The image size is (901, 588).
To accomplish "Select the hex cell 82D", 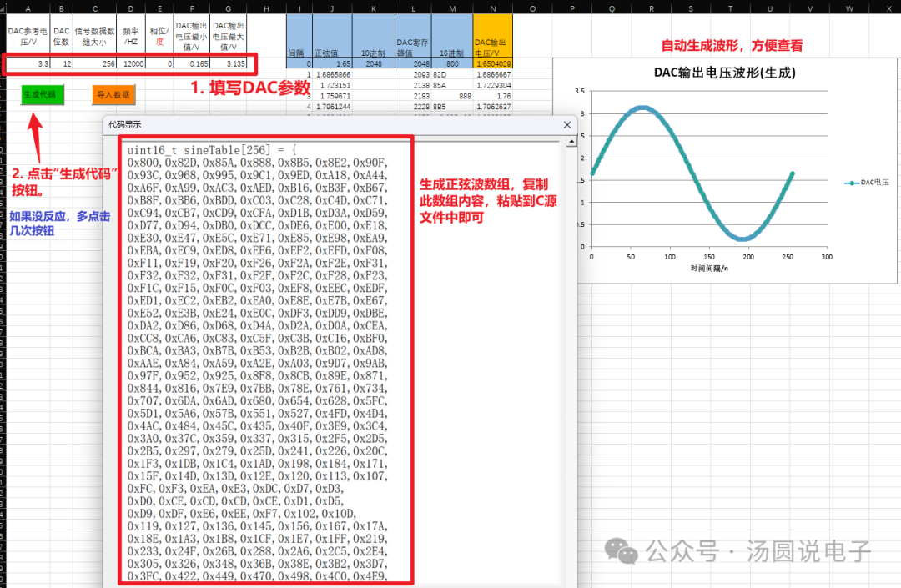I will click(452, 75).
